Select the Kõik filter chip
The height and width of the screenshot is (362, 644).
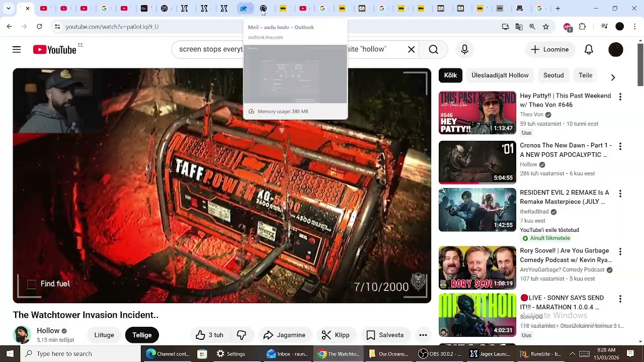coord(450,75)
